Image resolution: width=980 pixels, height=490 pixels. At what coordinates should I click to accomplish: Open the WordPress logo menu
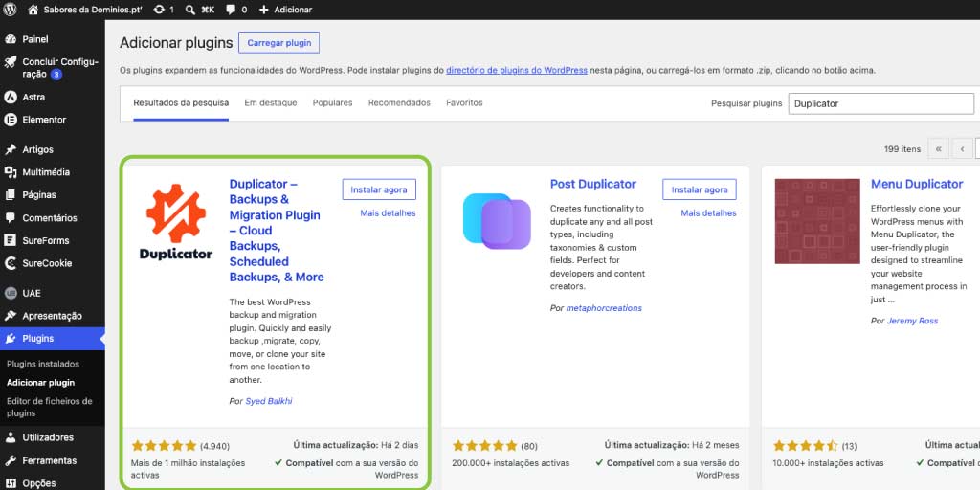10,10
